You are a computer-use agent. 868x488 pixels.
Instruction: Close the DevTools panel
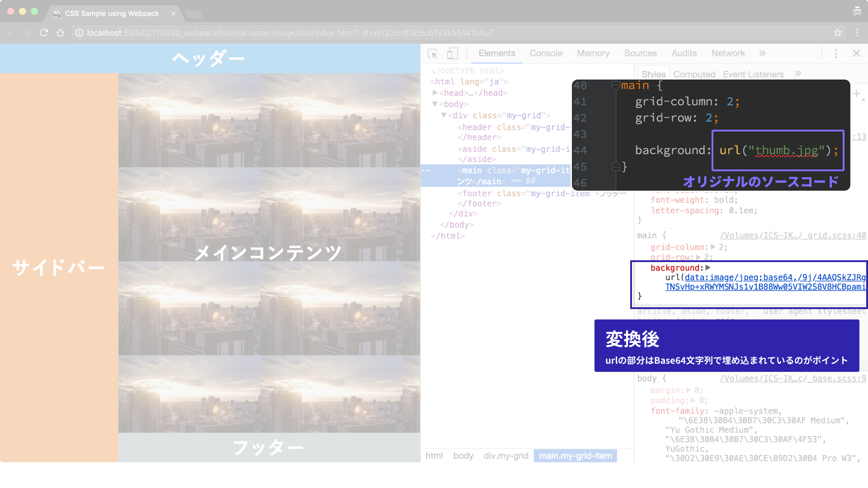coord(856,53)
